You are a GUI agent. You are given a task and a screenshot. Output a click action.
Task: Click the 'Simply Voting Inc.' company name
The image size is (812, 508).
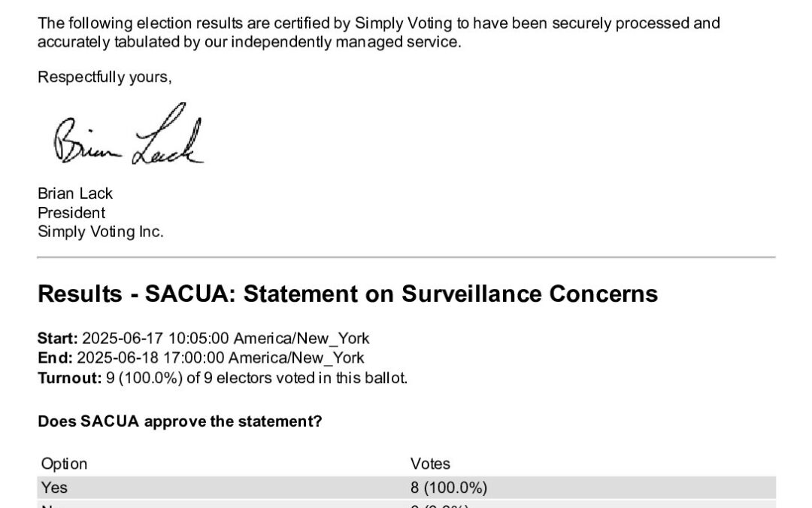100,232
